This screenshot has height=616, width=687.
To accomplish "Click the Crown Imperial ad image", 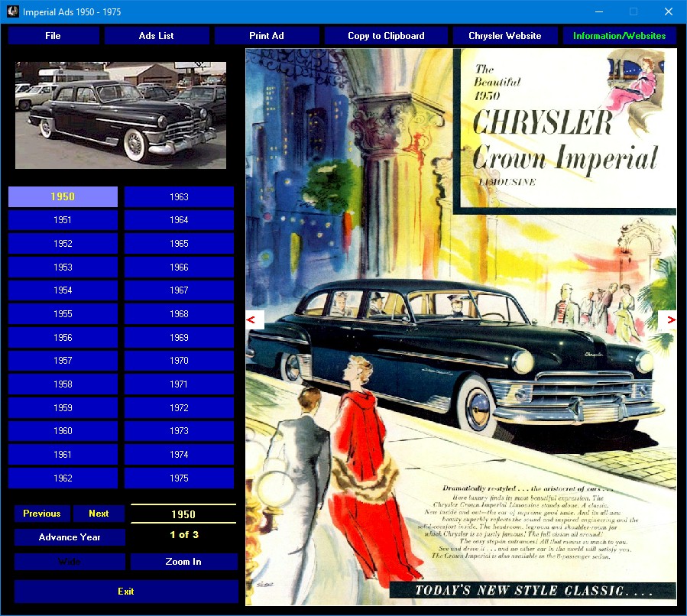I will (x=461, y=327).
